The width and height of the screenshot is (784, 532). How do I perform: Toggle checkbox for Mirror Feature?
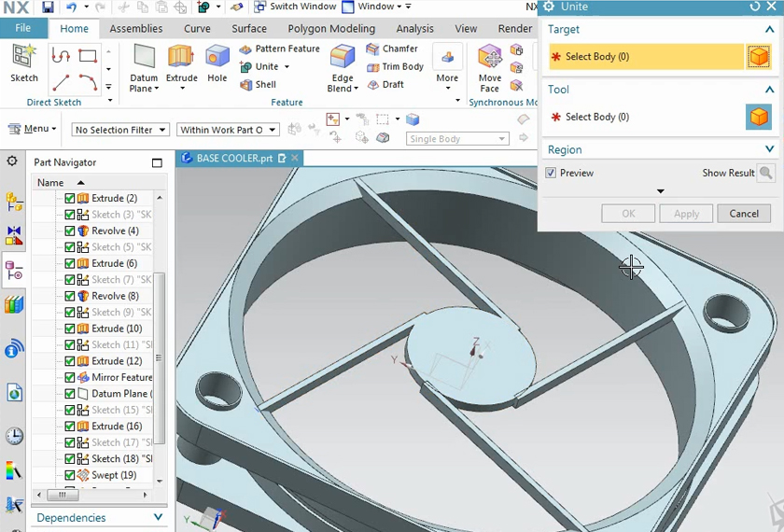[70, 377]
